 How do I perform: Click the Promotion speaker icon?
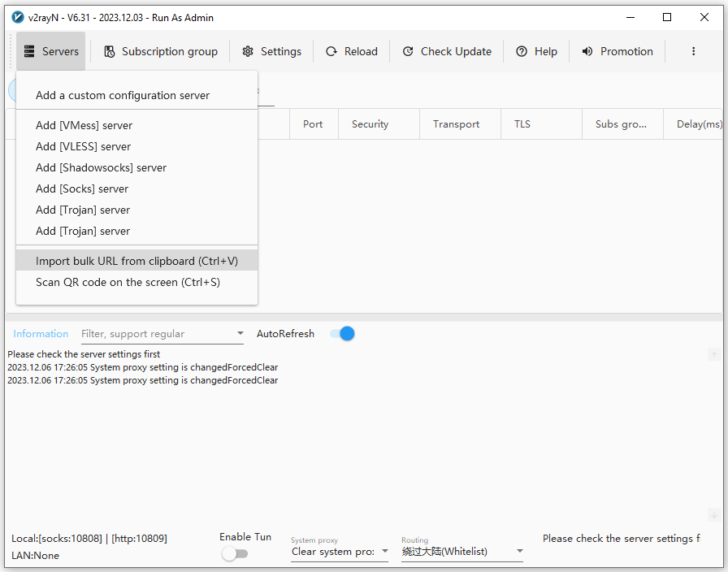tap(587, 51)
